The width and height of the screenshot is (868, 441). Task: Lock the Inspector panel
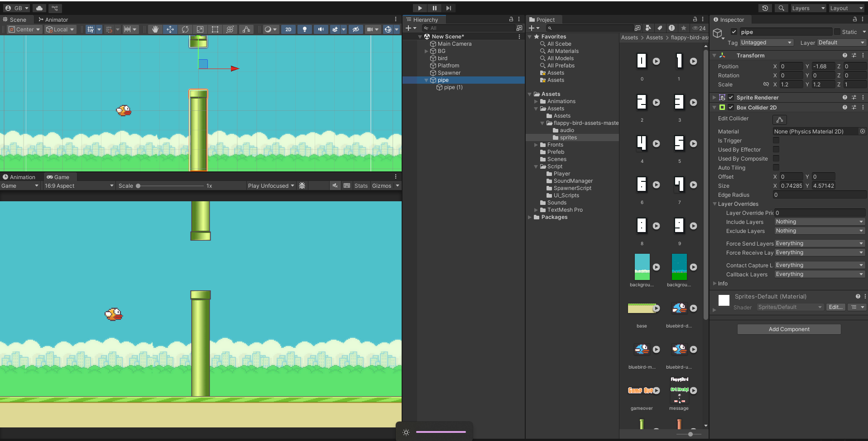(854, 19)
